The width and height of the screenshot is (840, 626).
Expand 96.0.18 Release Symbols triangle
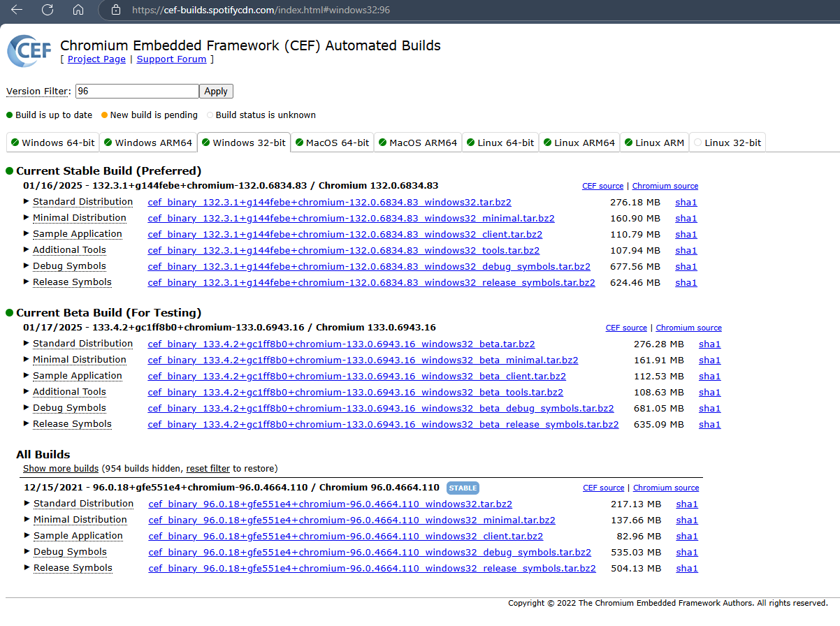pos(27,567)
